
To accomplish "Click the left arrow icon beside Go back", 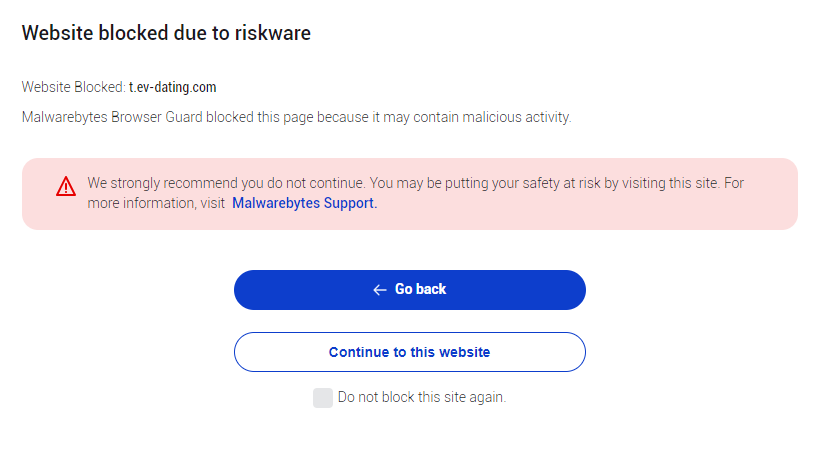I will click(380, 290).
